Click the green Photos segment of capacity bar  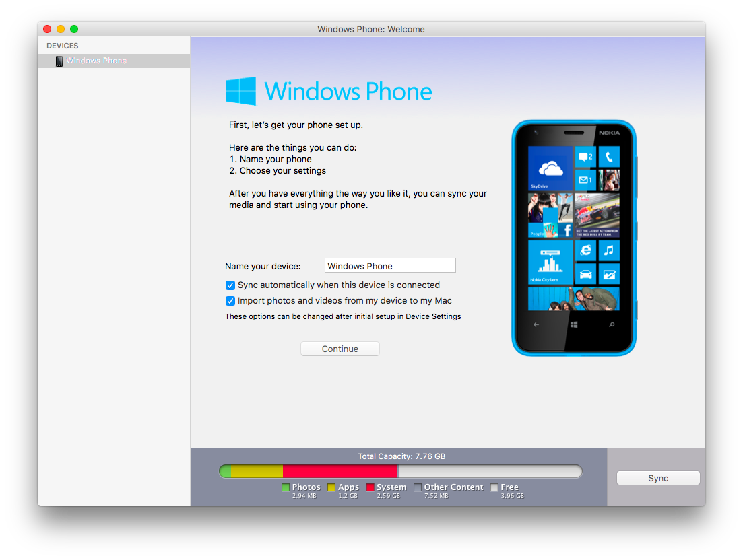226,471
